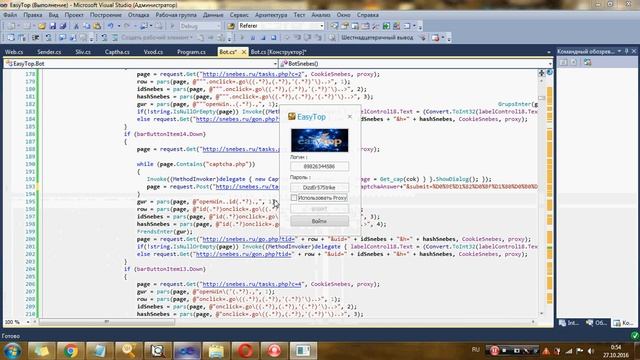Click the Redo arrow icon
The image size is (640, 360).
pos(127,26)
